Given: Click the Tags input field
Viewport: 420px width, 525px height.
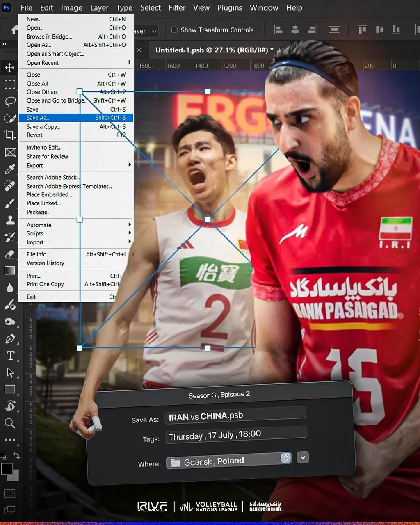Looking at the screenshot, I should point(236,435).
